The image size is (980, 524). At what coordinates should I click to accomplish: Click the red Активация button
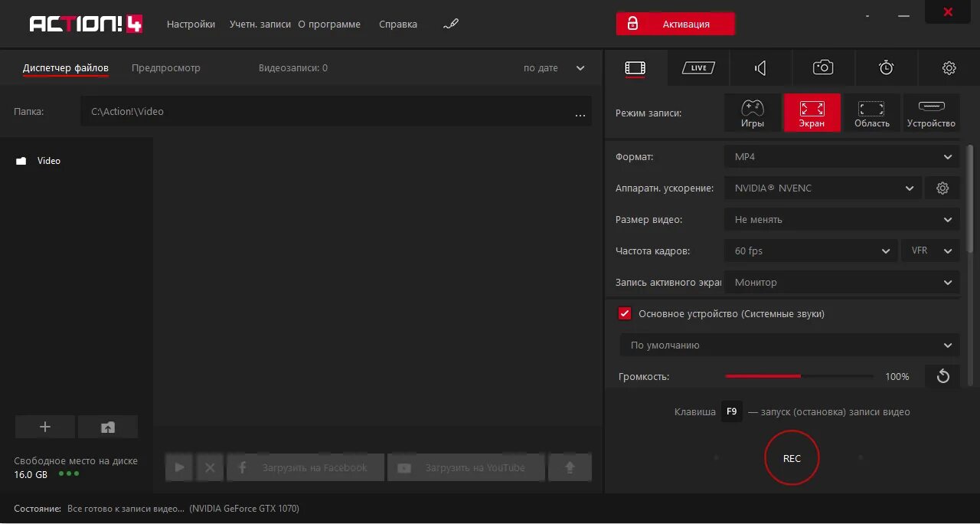point(675,24)
